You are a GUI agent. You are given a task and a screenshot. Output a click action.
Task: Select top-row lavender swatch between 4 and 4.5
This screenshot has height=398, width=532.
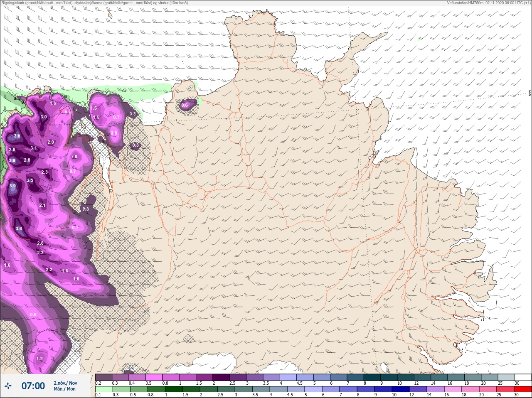(288, 377)
